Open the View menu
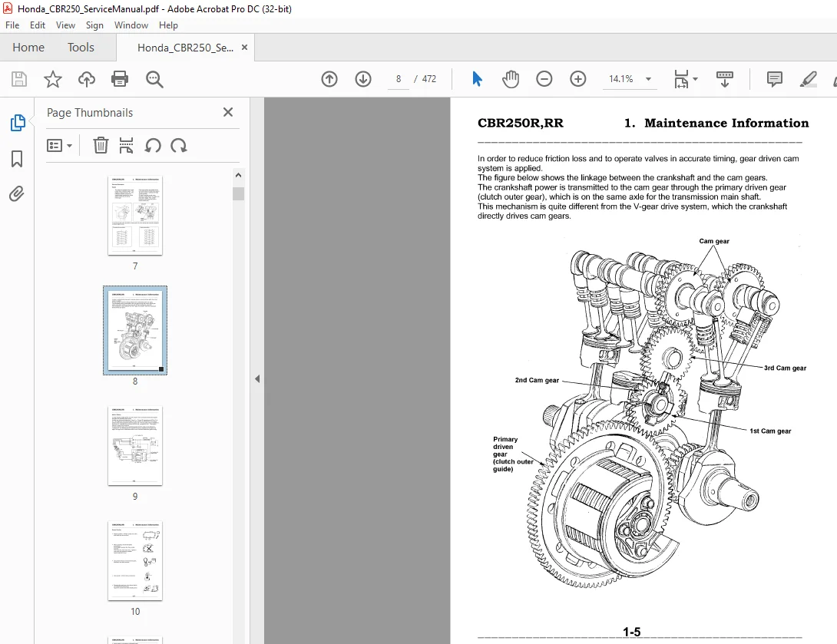Viewport: 837px width, 644px height. pyautogui.click(x=66, y=25)
